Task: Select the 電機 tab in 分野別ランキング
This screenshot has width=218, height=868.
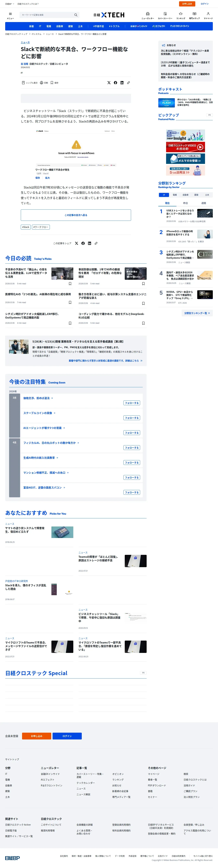Action: click(x=175, y=195)
